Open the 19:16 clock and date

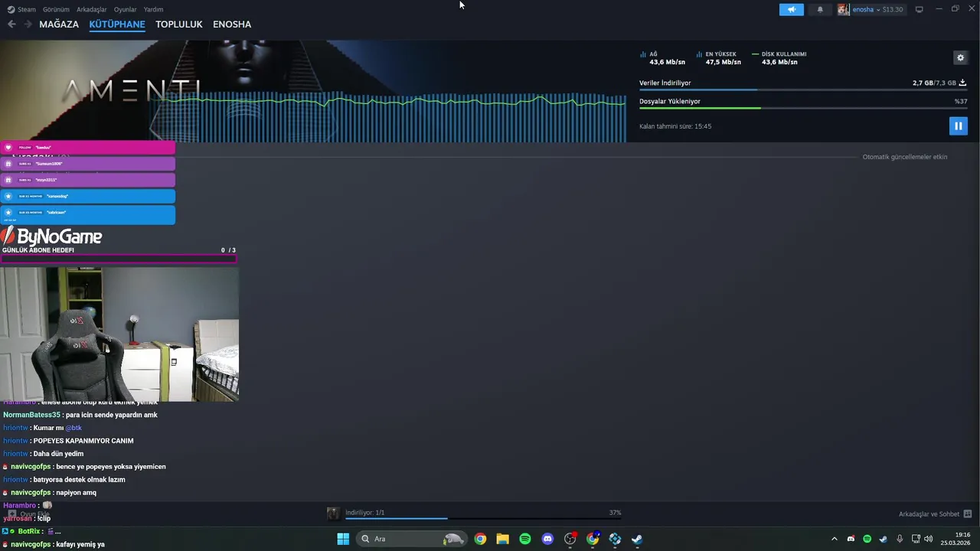pyautogui.click(x=957, y=539)
